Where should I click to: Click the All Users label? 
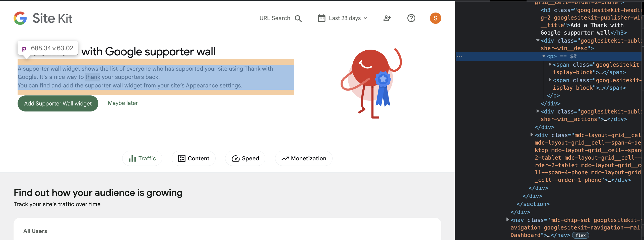[35, 231]
